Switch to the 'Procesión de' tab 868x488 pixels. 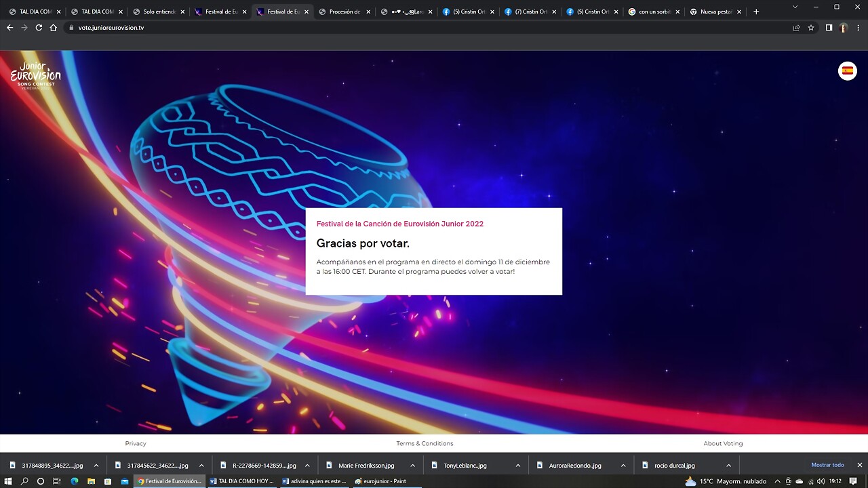(344, 12)
